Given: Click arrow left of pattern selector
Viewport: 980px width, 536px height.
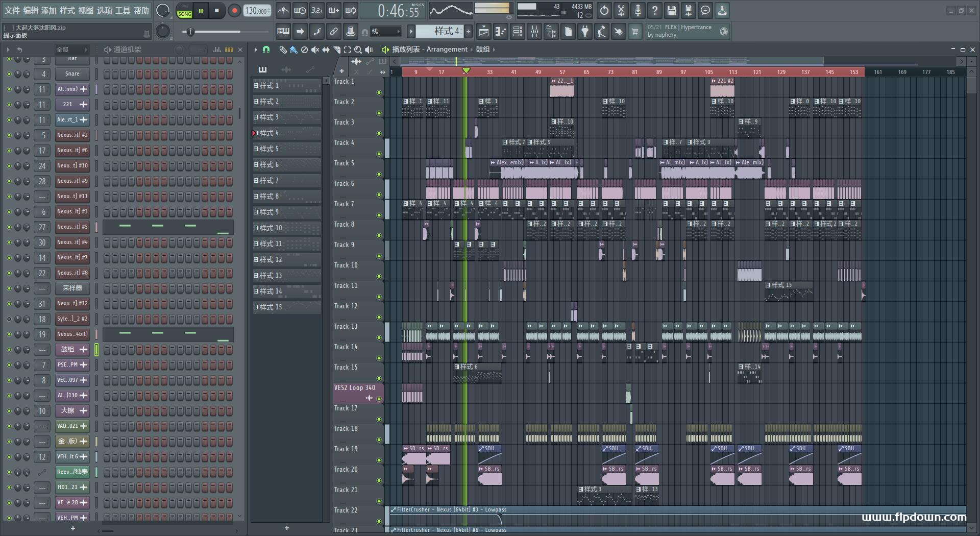Looking at the screenshot, I should [411, 32].
